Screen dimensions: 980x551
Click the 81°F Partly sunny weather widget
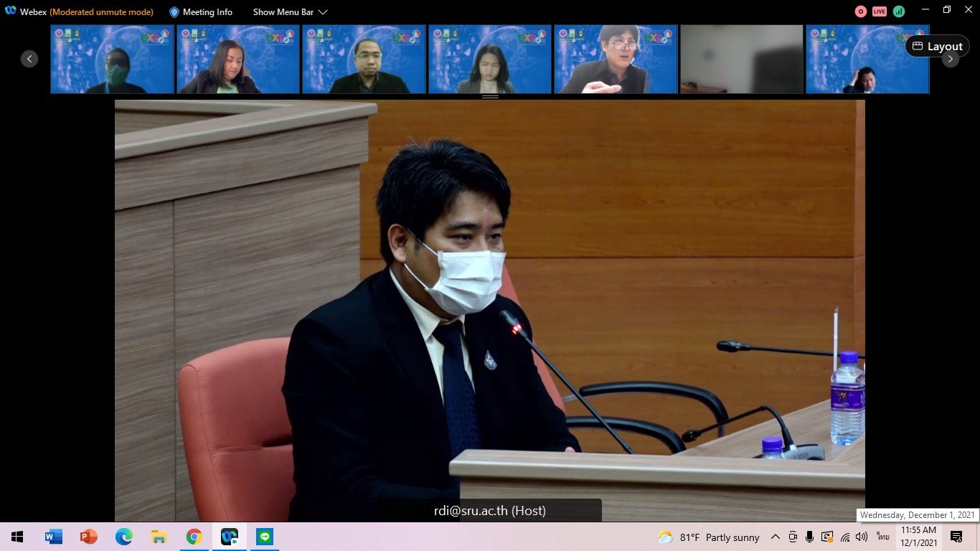[x=708, y=537]
